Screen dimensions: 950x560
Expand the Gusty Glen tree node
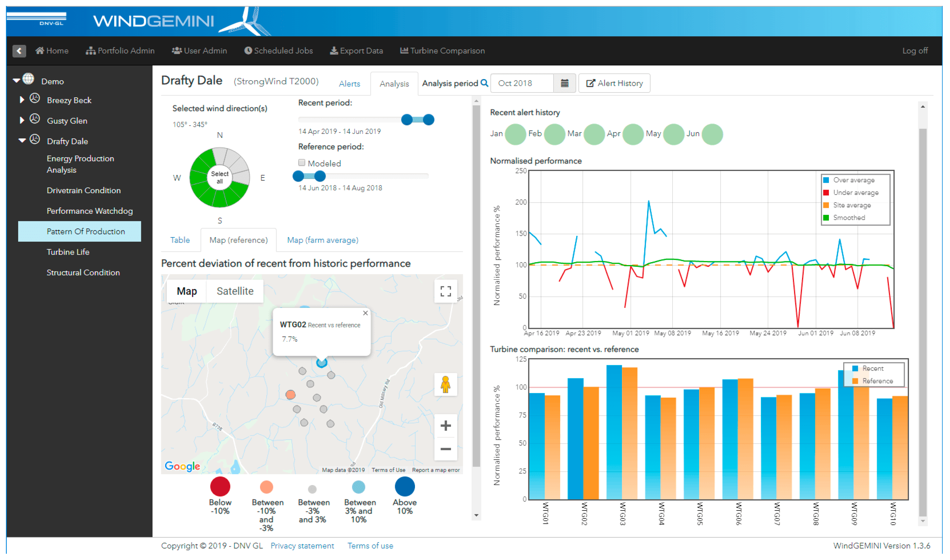22,120
